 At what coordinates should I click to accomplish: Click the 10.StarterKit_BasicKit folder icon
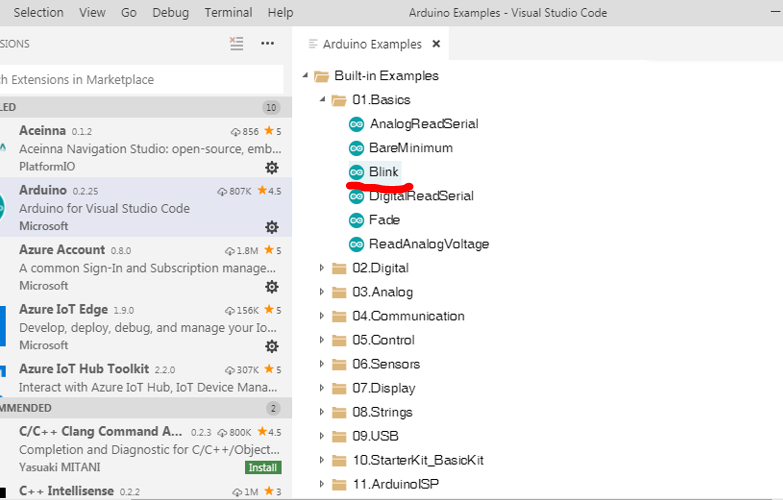pyautogui.click(x=339, y=460)
